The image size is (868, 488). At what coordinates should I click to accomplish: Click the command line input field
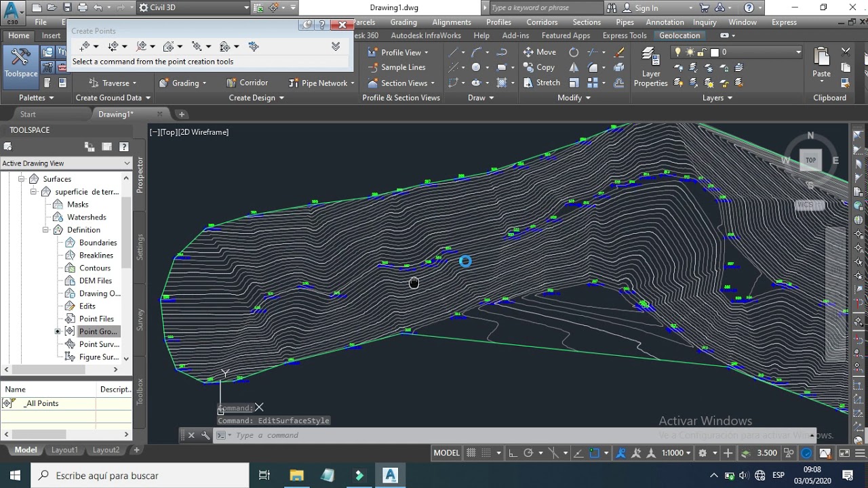(522, 435)
